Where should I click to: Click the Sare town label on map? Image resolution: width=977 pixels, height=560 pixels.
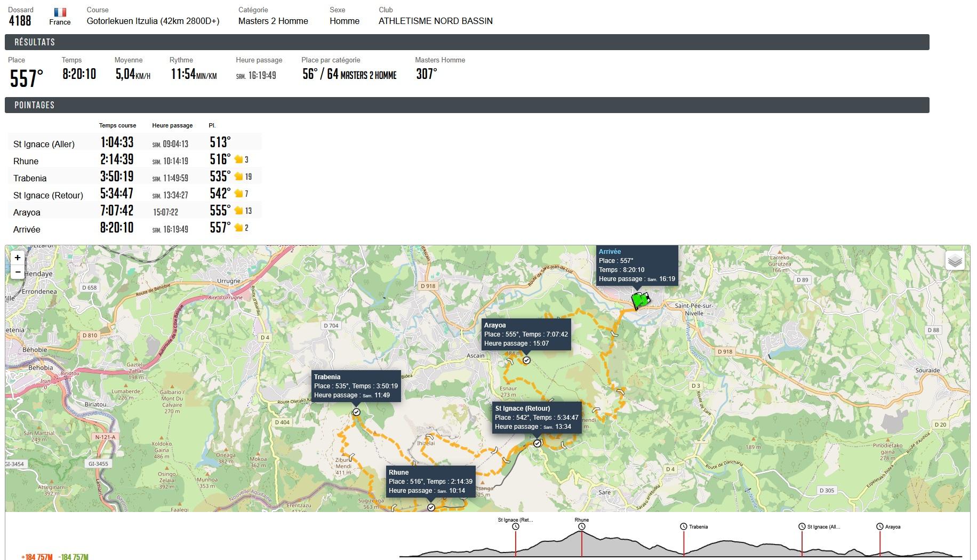point(604,492)
